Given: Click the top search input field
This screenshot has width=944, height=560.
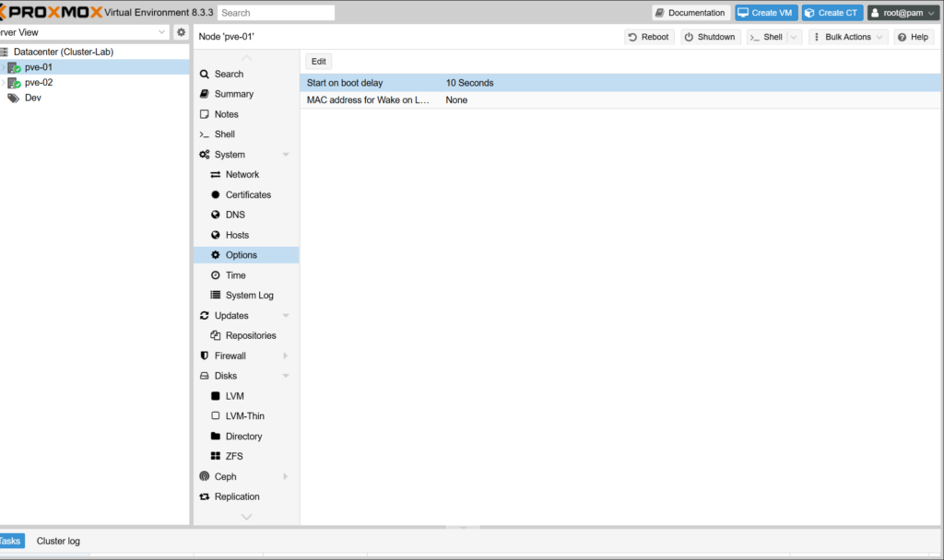Looking at the screenshot, I should pyautogui.click(x=276, y=13).
